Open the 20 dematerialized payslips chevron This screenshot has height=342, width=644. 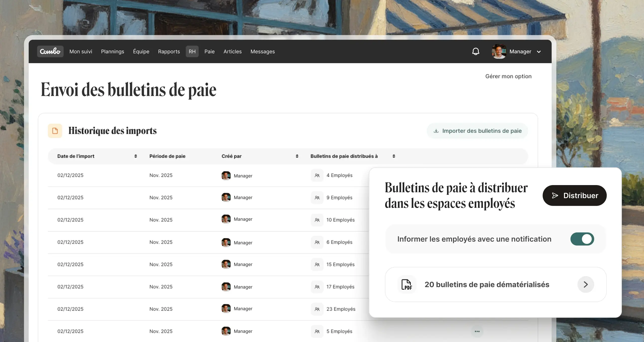(x=586, y=284)
